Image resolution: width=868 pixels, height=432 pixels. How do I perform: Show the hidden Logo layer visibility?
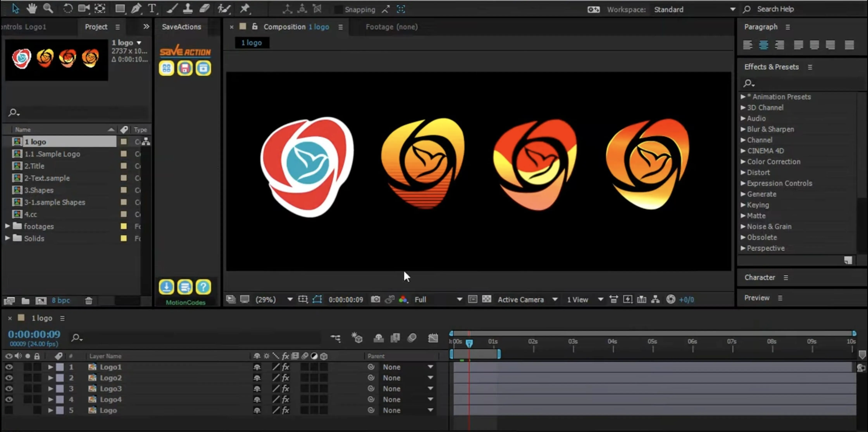coord(9,410)
